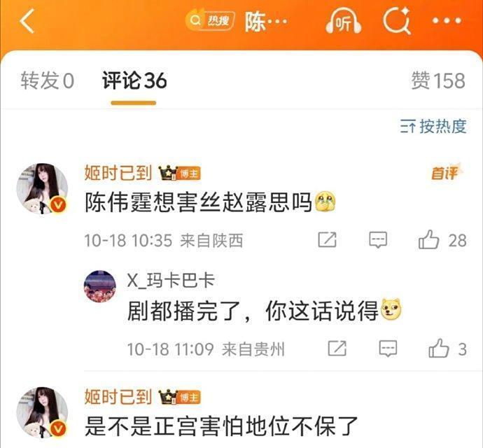Tap the back arrow icon
Screen dimensions: 483x448
pos(27,21)
